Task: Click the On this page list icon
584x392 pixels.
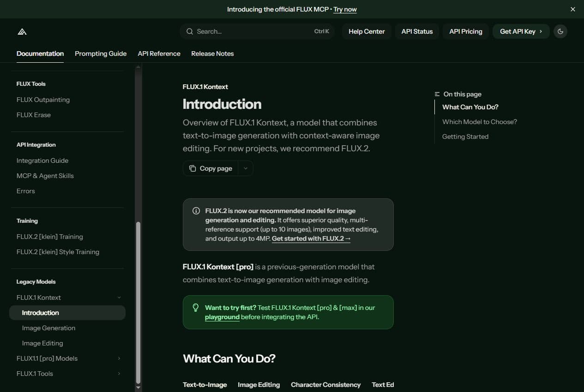Action: [x=437, y=94]
